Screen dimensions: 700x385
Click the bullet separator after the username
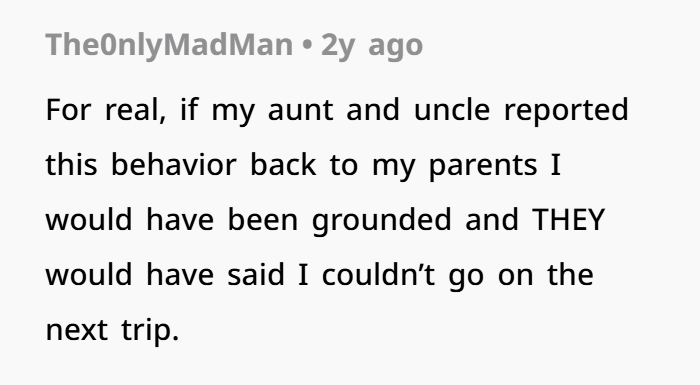pos(307,45)
